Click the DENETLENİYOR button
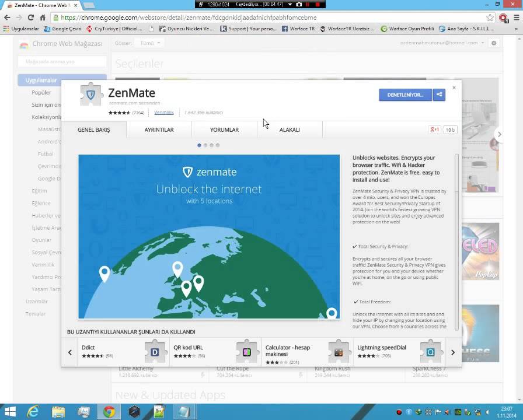This screenshot has width=523, height=420. click(405, 94)
